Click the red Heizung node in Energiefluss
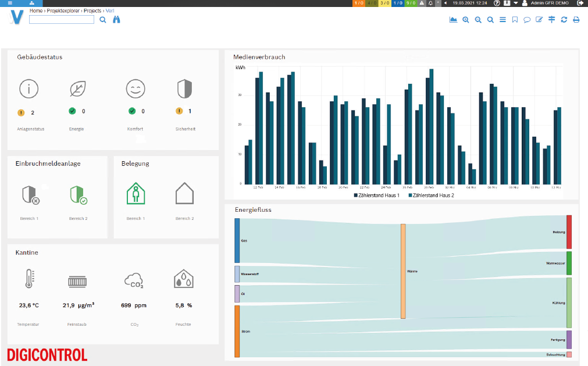588x366 pixels. tap(569, 232)
